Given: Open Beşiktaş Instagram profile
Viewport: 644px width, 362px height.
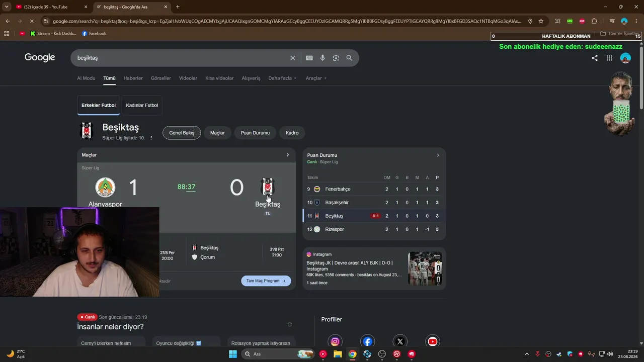Looking at the screenshot, I should tap(335, 341).
